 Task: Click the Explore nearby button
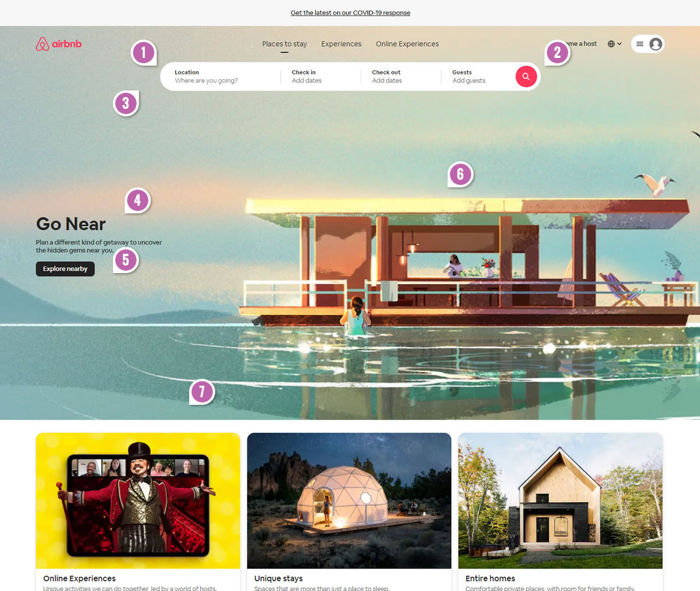point(65,269)
